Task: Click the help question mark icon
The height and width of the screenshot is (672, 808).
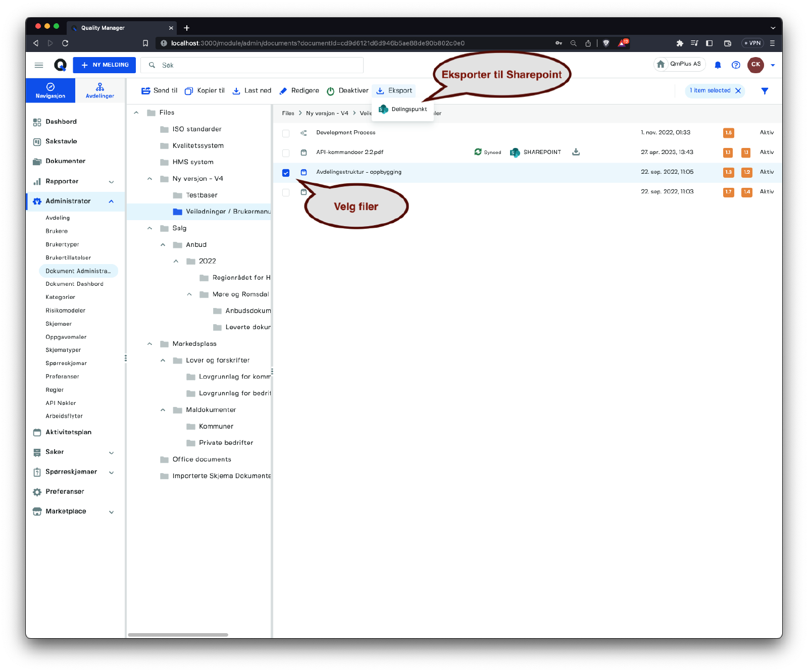Action: pos(736,65)
